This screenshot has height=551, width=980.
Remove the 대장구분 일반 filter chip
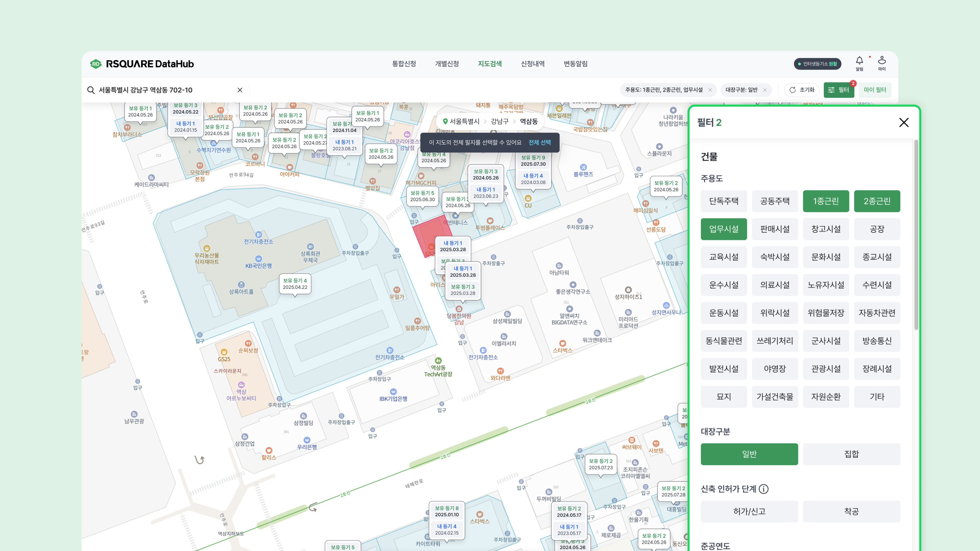click(x=765, y=90)
